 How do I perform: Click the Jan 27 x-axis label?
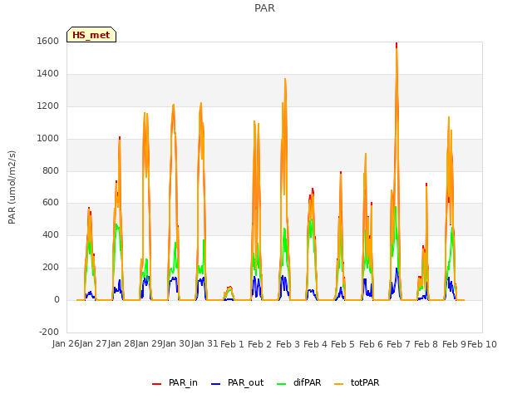pyautogui.click(x=94, y=344)
